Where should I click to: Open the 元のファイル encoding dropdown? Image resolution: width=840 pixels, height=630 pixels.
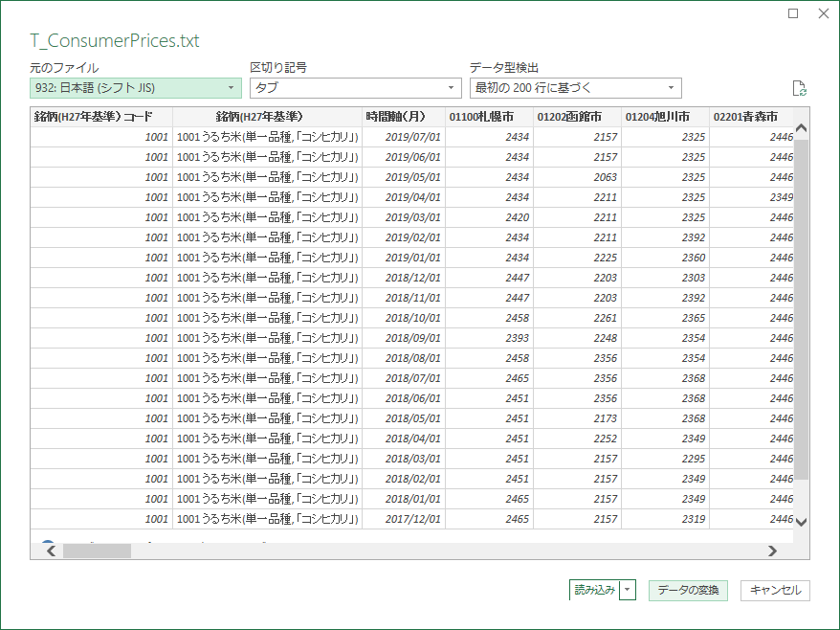[x=135, y=88]
